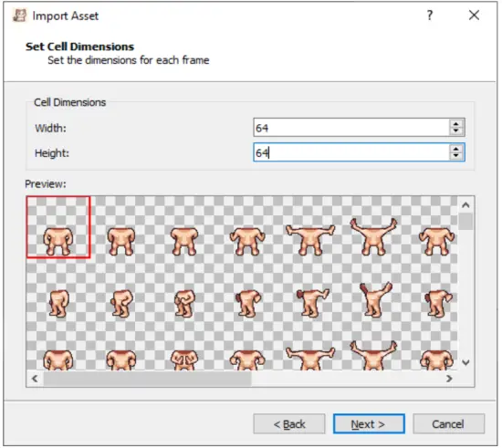This screenshot has height=448, width=502.
Task: Click the 'Set Cell Dimensions' heading
Action: [79, 47]
